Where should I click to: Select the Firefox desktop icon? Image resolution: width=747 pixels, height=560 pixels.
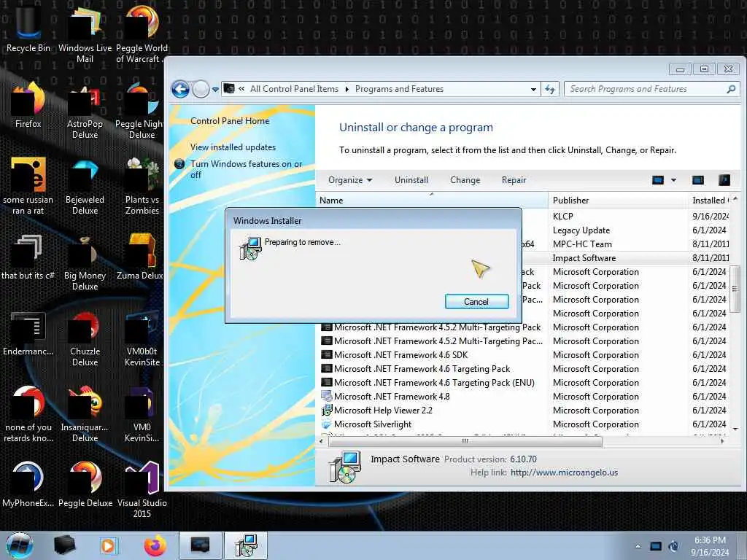[x=28, y=105]
